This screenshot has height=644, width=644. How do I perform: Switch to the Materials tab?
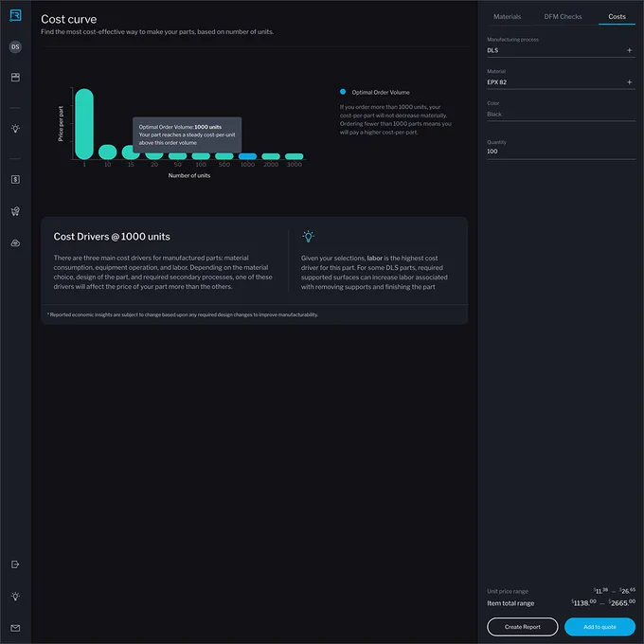[507, 16]
